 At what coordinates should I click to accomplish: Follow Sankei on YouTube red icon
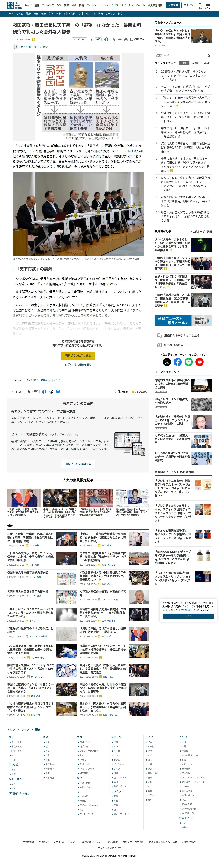tap(199, 362)
